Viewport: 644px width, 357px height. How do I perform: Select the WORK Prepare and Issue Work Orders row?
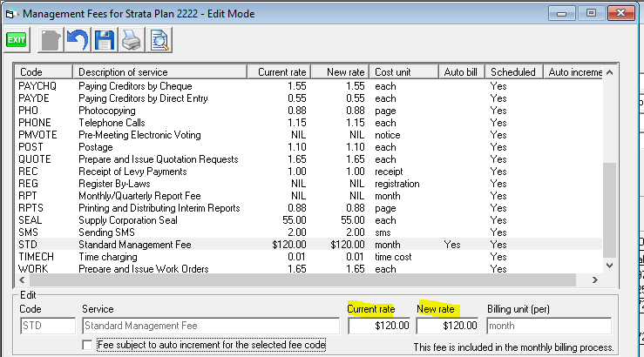[x=308, y=269]
